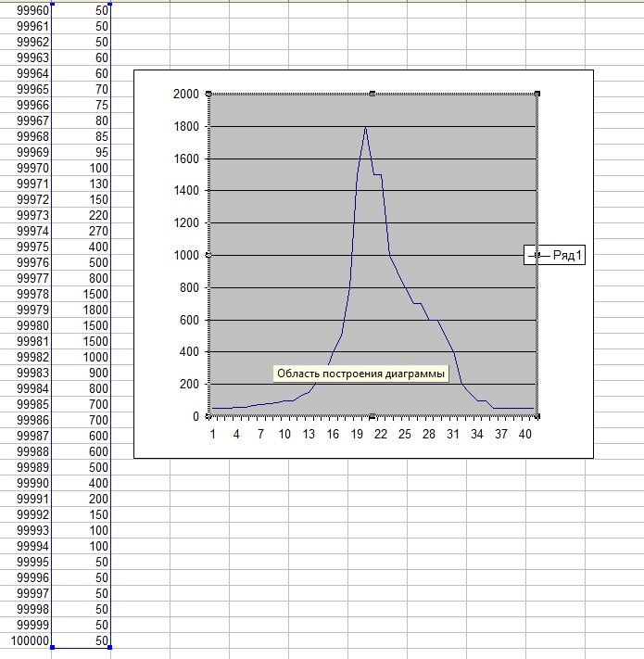Click the x-axis label 40
Viewport: 644px width, 659px height.
click(x=525, y=434)
